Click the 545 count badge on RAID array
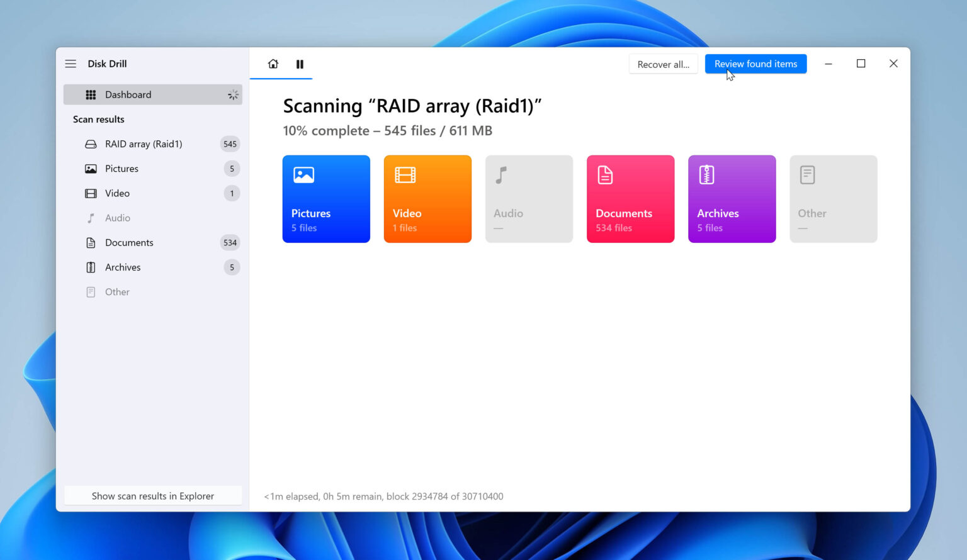Viewport: 967px width, 560px height. pyautogui.click(x=230, y=143)
